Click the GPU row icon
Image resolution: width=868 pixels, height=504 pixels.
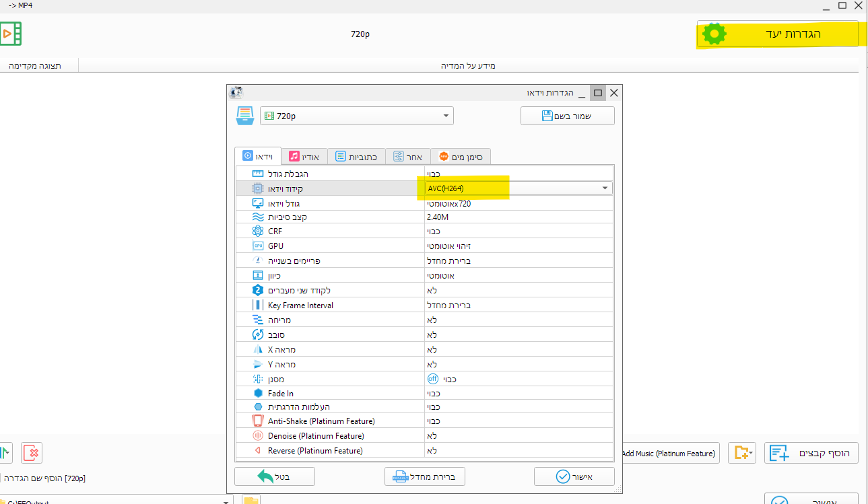pyautogui.click(x=259, y=246)
